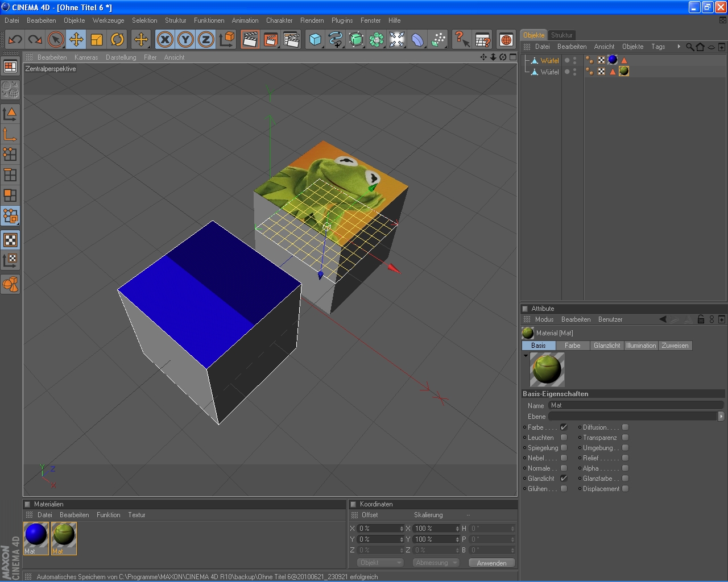
Task: Click the Anwenden button
Action: pos(492,563)
